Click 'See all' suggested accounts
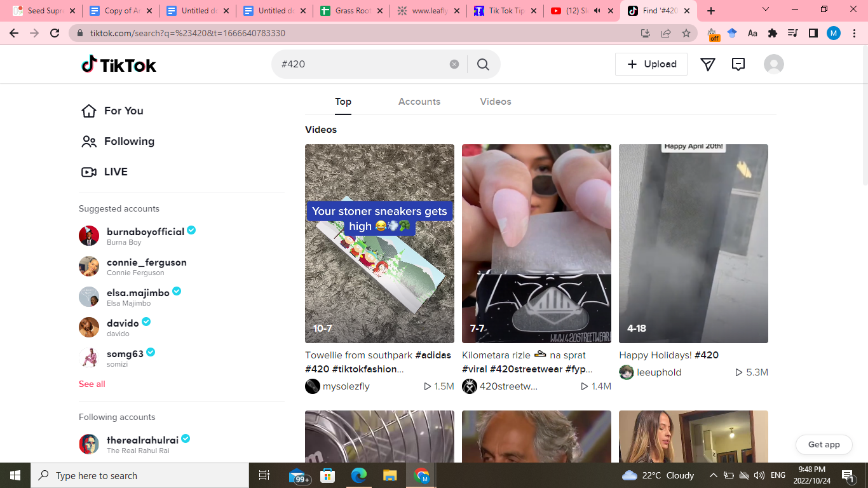This screenshot has width=868, height=488. (x=92, y=384)
